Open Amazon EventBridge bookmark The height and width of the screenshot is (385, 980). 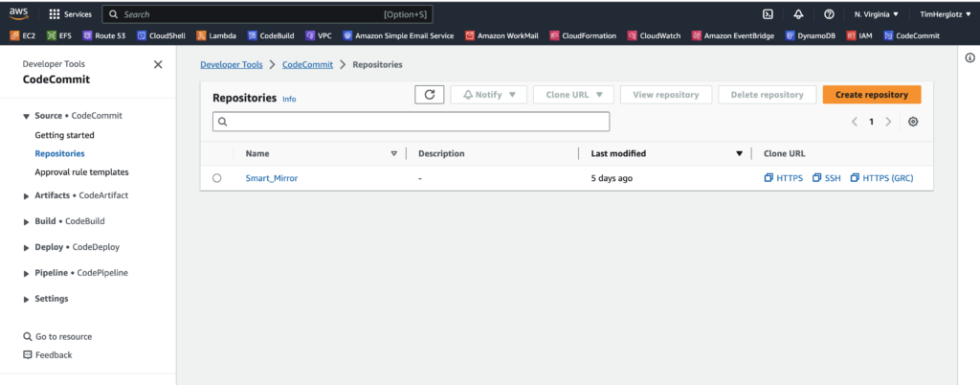tap(732, 35)
